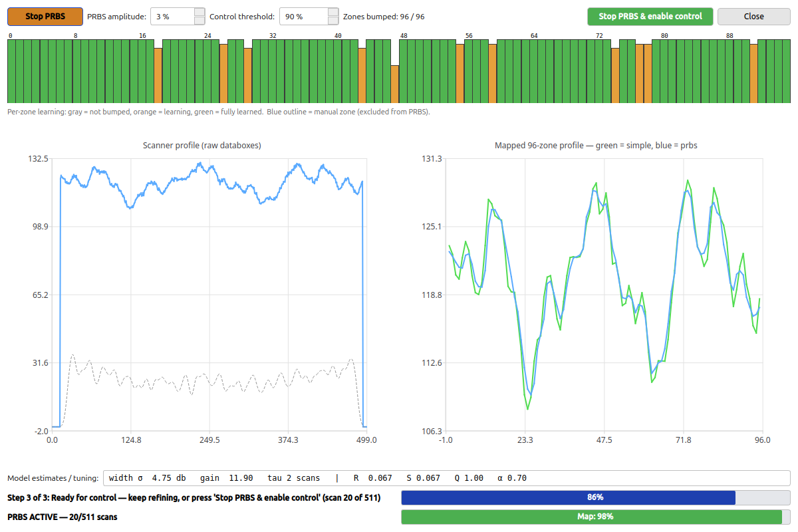Select the orange learning zone bar after marker 16
Screen dimensions: 798x532
click(x=158, y=75)
